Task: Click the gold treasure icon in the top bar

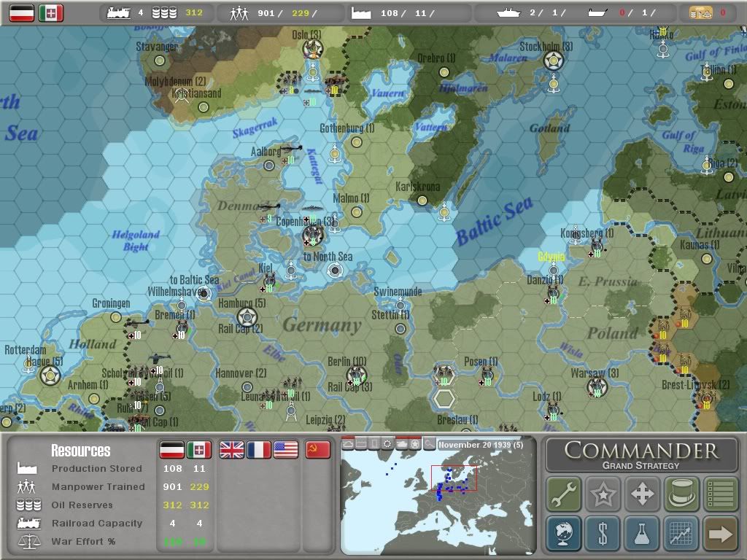Action: pyautogui.click(x=701, y=13)
